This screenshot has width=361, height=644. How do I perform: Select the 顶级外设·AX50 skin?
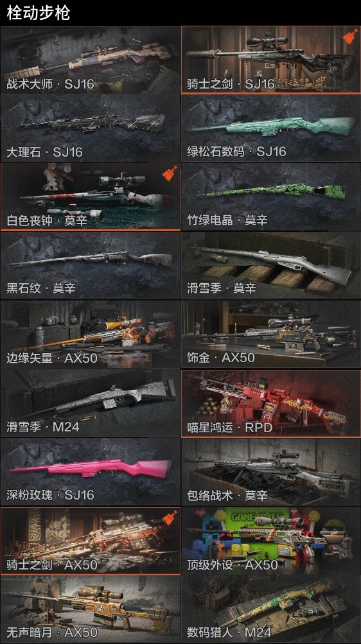271,541
